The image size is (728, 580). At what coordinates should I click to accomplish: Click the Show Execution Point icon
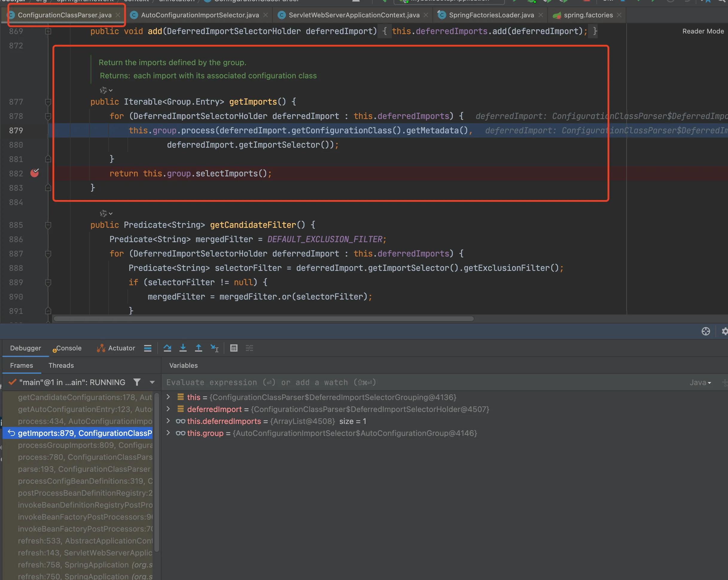[147, 348]
